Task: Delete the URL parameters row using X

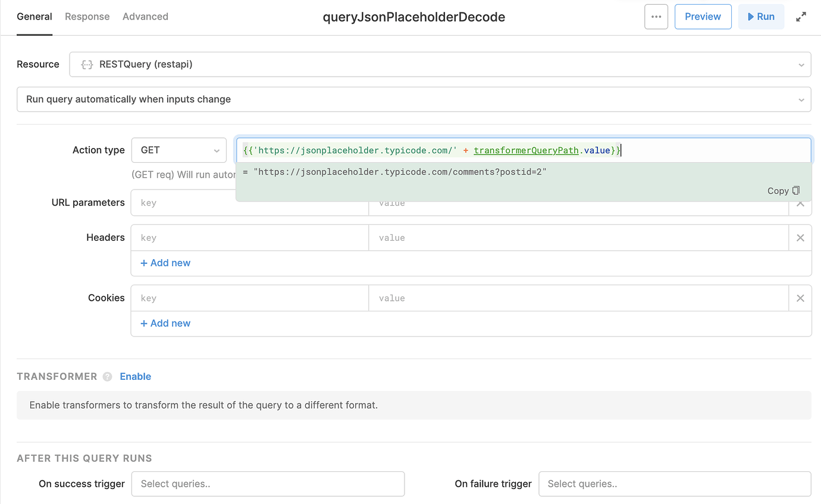Action: [x=800, y=204]
